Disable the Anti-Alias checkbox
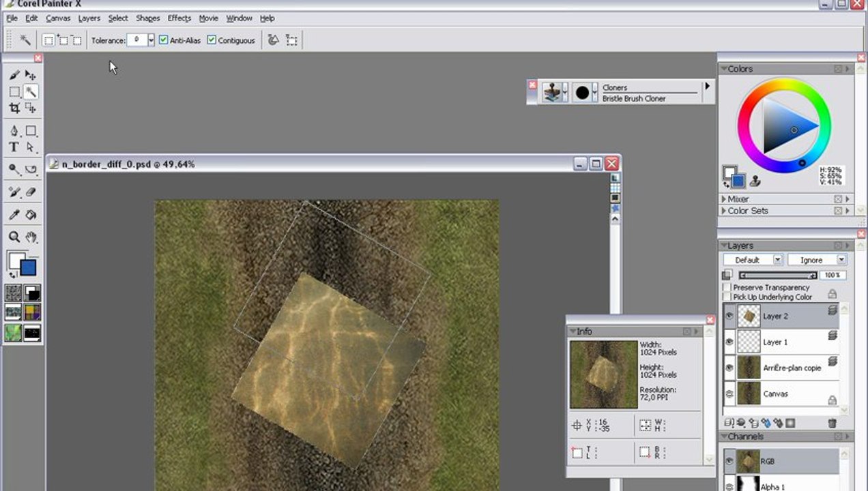The height and width of the screenshot is (491, 868). point(164,40)
